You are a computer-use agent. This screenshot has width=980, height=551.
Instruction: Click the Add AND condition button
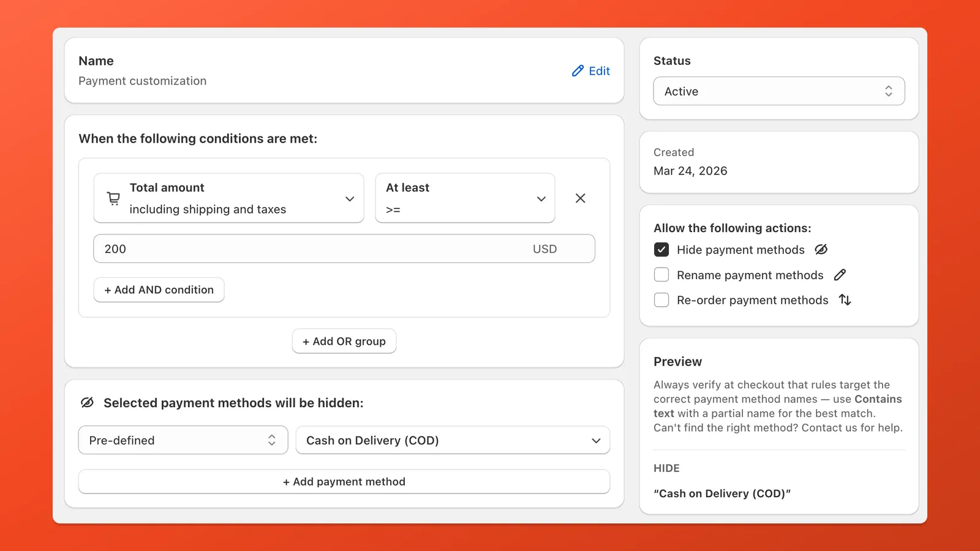coord(159,290)
